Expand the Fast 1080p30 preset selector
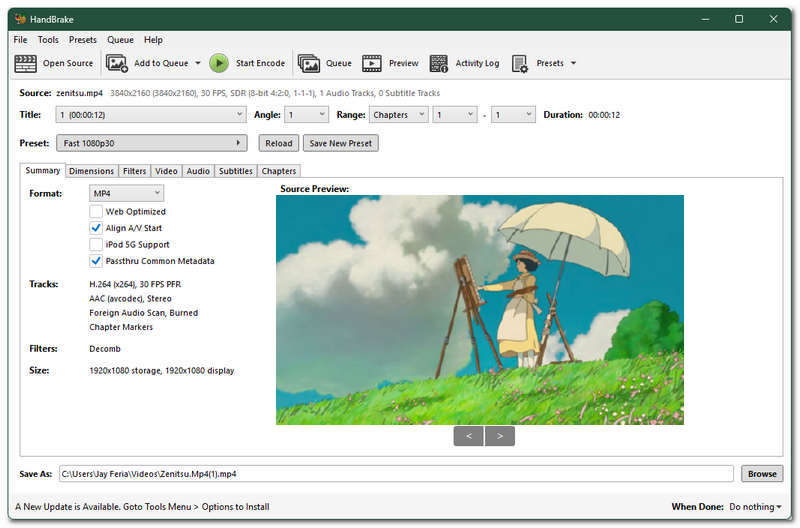800x528 pixels. pyautogui.click(x=152, y=143)
